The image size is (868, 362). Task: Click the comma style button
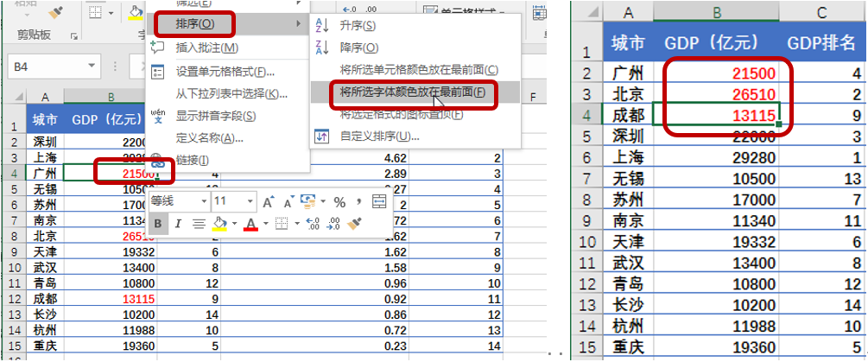coord(358,201)
